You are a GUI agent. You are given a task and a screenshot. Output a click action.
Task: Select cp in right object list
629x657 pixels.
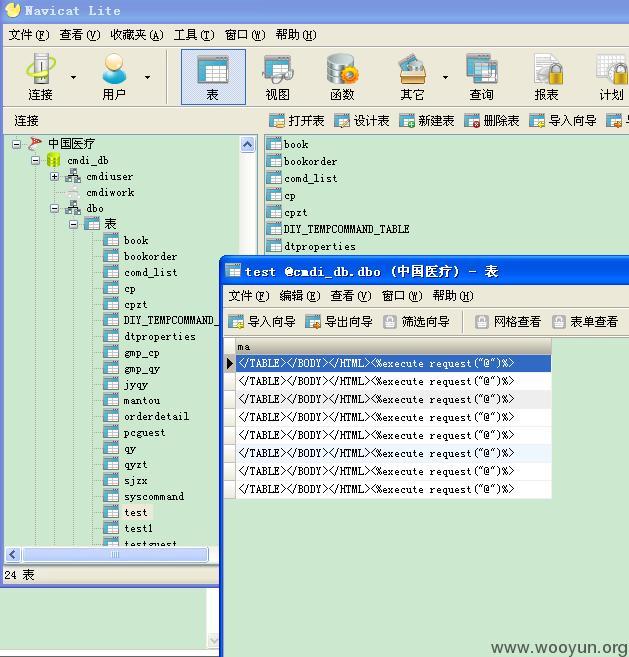[x=290, y=196]
